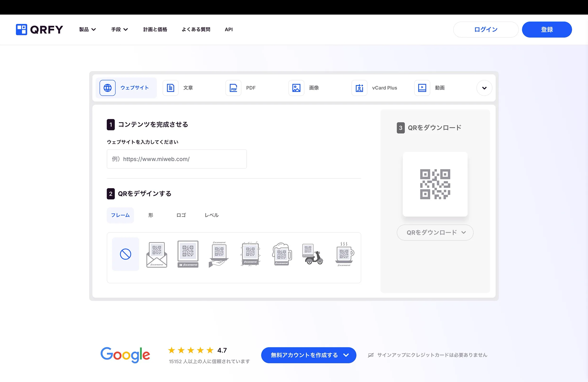
Task: Select the beer mug QR frame
Action: pyautogui.click(x=282, y=254)
